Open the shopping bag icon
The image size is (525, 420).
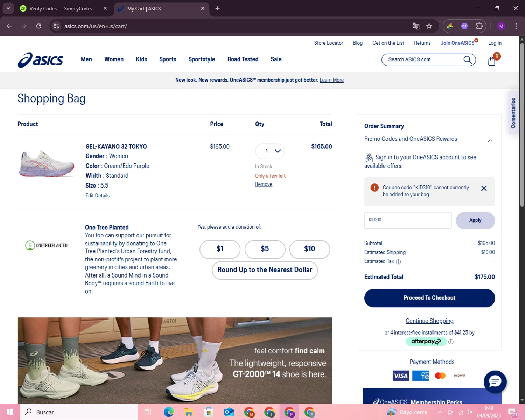(x=492, y=61)
